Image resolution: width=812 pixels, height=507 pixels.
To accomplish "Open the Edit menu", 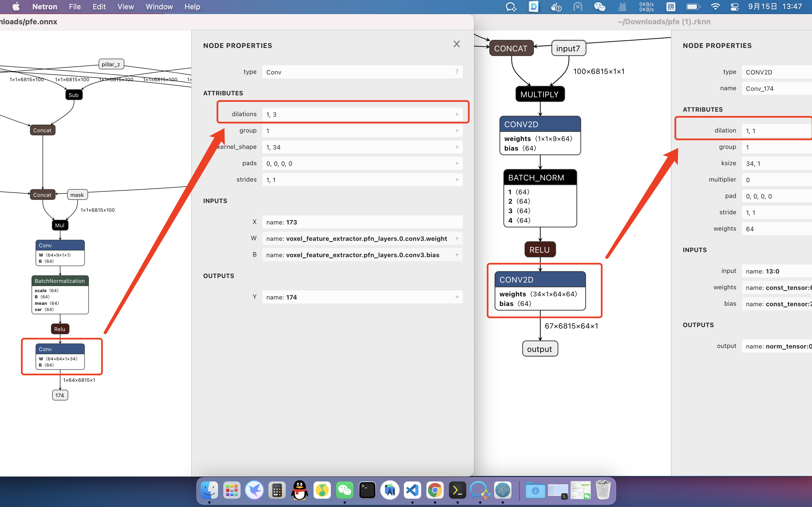I will point(99,7).
